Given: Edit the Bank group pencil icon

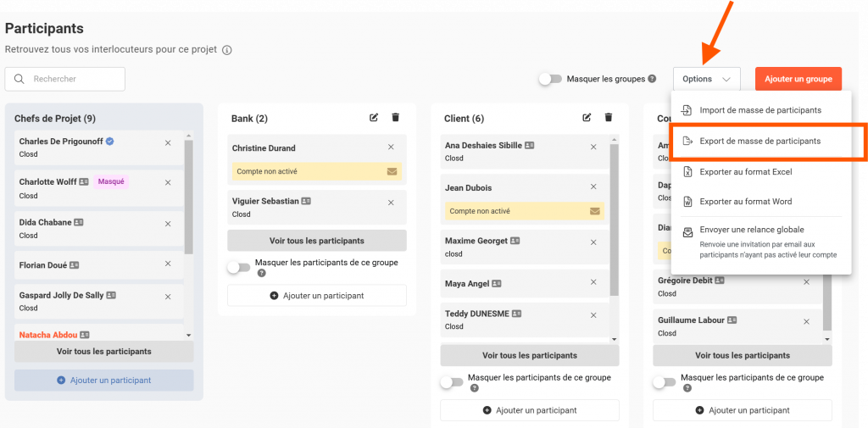Looking at the screenshot, I should pyautogui.click(x=374, y=118).
